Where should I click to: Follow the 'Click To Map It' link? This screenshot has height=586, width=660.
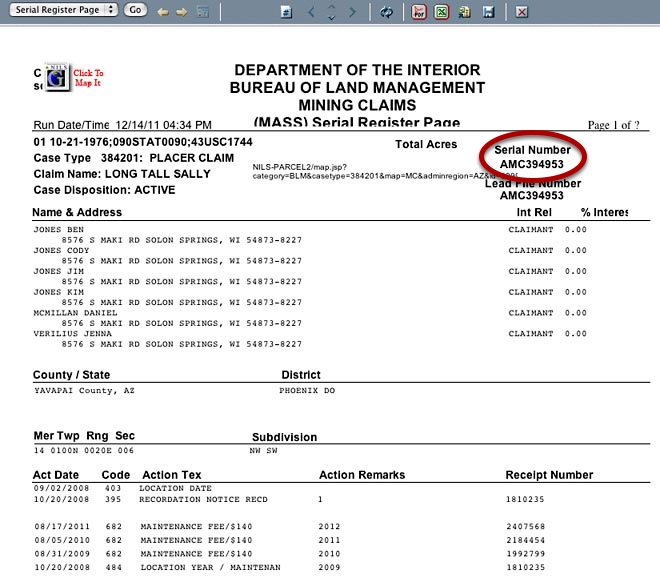click(x=88, y=78)
